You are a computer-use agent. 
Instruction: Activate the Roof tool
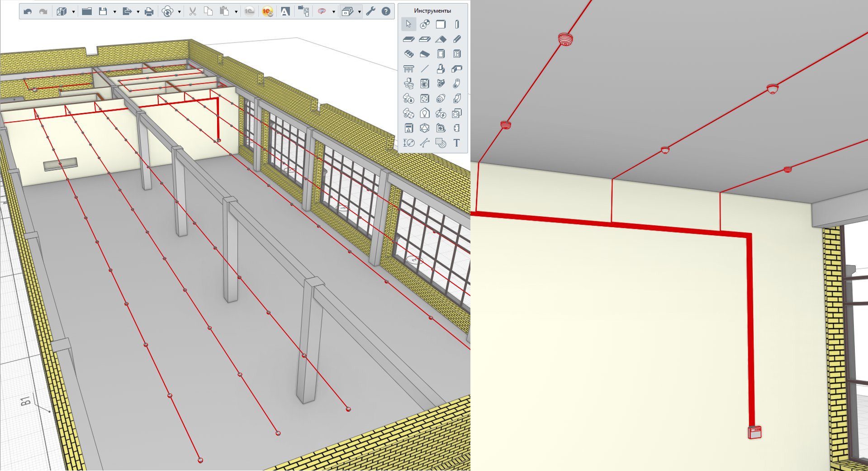click(441, 39)
